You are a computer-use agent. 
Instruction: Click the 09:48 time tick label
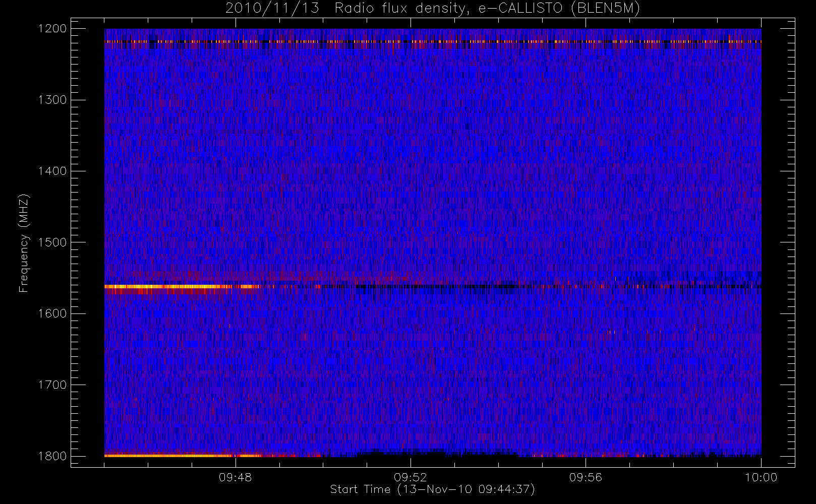(x=235, y=477)
